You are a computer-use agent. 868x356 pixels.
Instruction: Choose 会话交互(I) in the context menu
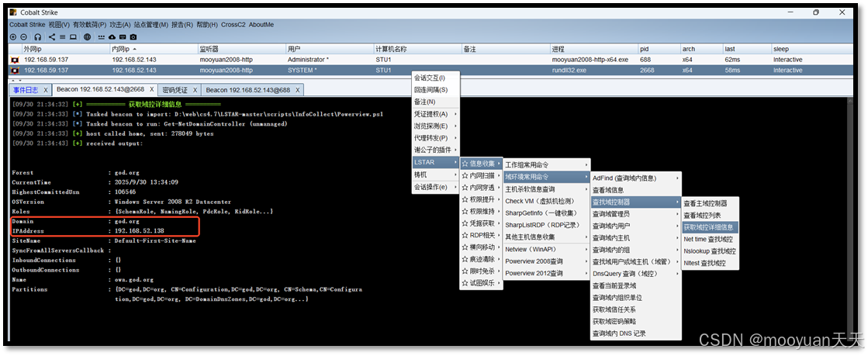coord(436,78)
